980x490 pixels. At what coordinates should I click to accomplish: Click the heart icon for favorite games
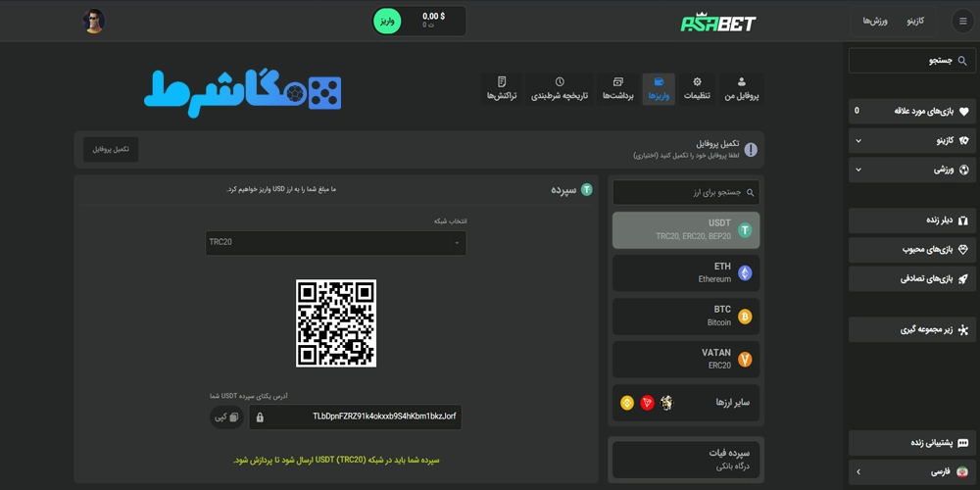tap(963, 112)
